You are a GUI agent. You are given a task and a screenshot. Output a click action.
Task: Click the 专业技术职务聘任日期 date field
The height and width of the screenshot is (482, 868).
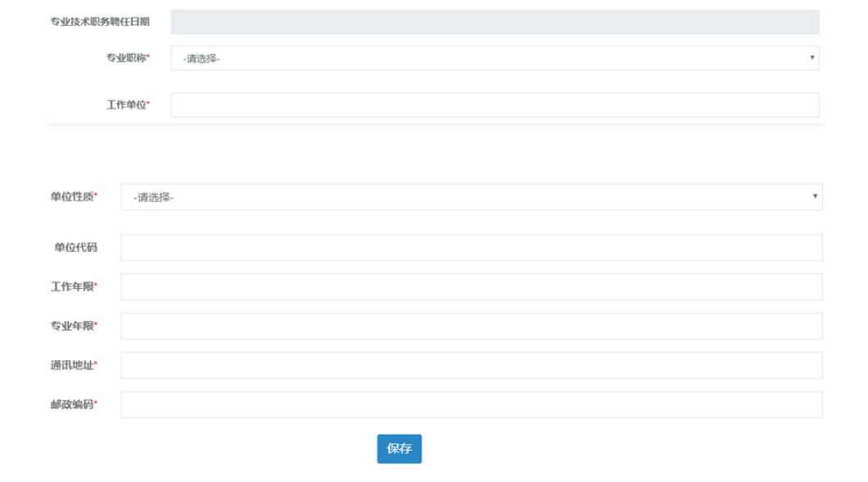495,22
